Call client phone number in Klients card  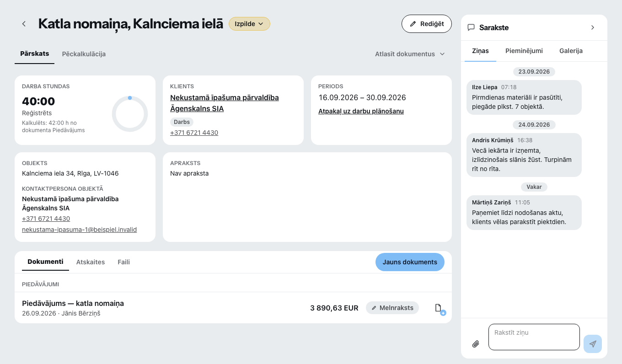194,133
